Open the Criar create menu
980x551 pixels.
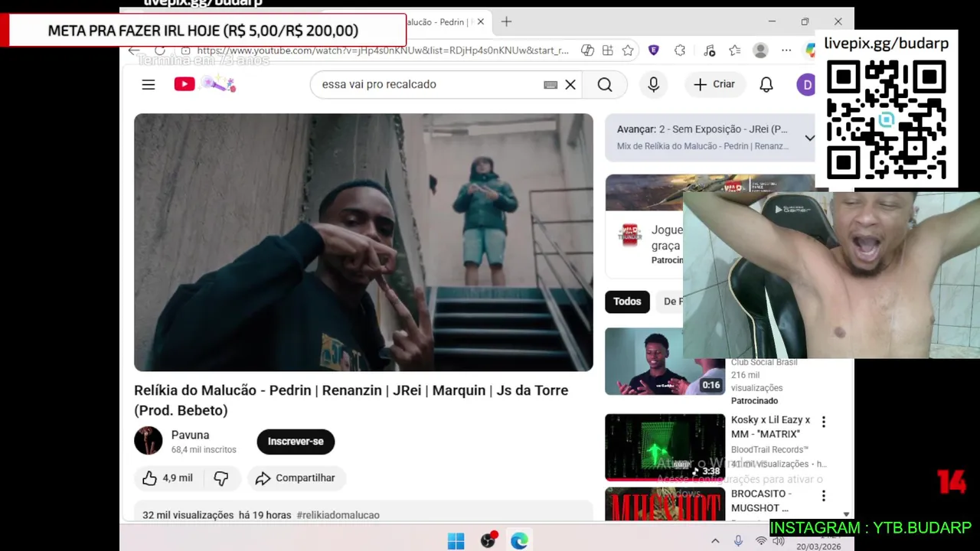[714, 84]
